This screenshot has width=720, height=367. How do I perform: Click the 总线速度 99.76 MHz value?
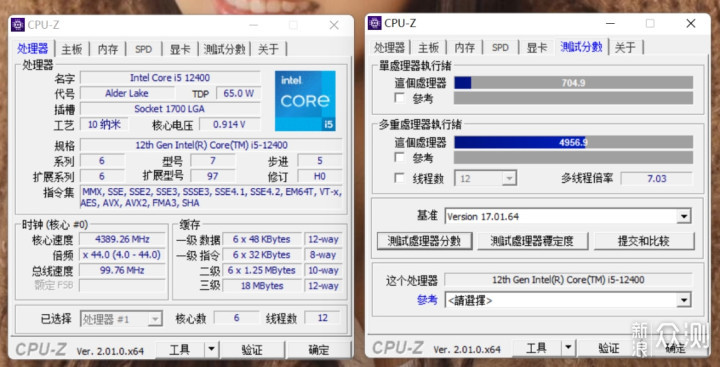click(x=123, y=270)
